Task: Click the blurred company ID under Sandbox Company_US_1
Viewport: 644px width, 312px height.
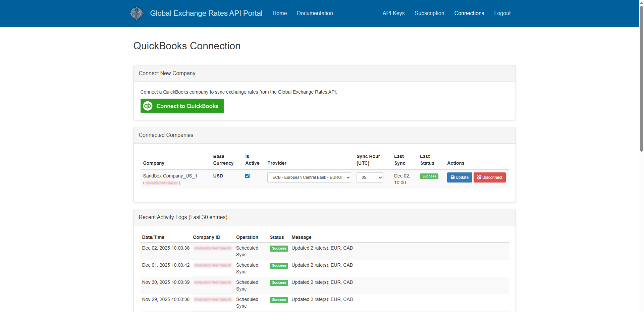Action: pyautogui.click(x=161, y=183)
